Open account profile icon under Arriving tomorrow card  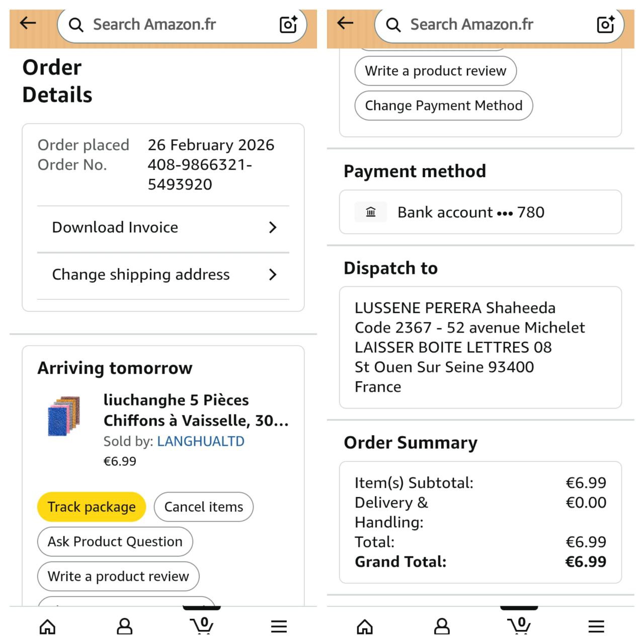[x=124, y=626]
